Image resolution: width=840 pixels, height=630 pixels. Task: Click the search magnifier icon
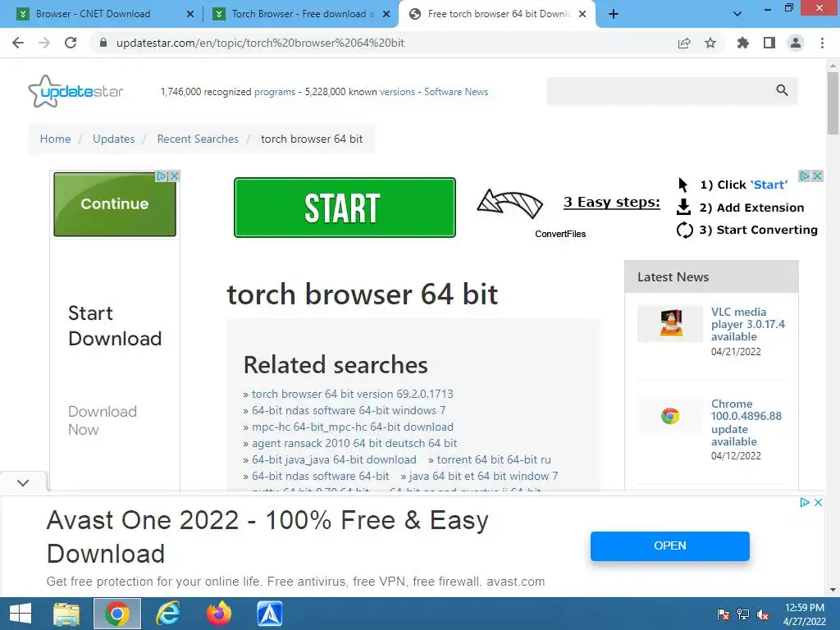click(782, 90)
